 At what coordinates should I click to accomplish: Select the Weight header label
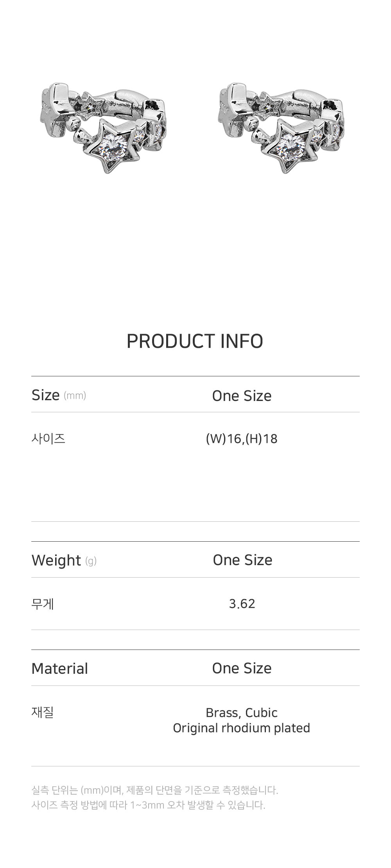[56, 560]
